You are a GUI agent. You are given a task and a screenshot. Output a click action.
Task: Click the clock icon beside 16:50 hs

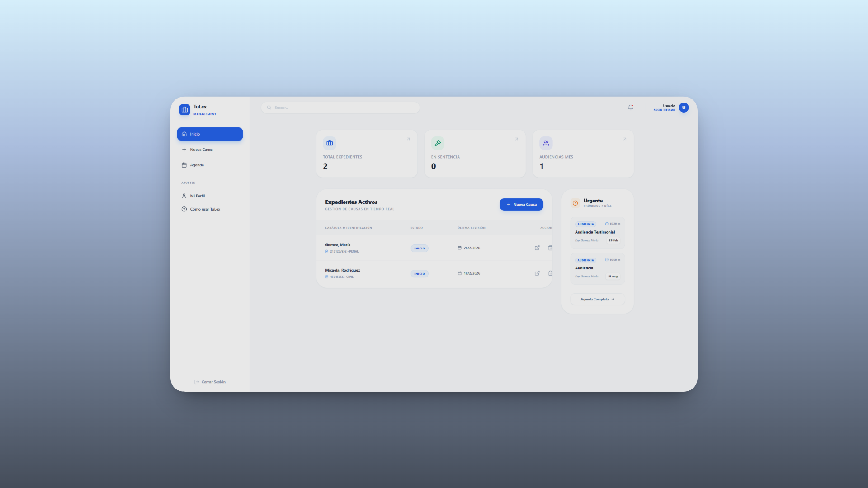[x=607, y=260]
